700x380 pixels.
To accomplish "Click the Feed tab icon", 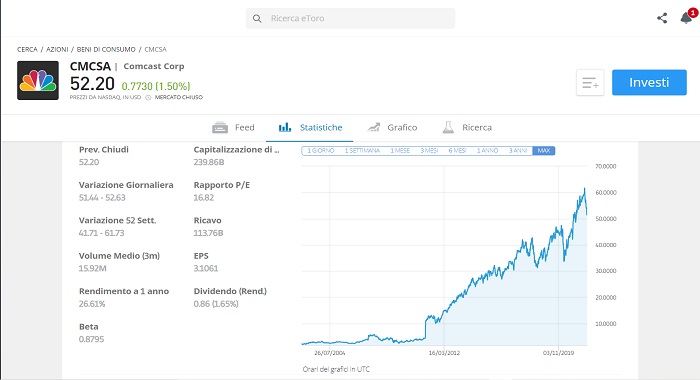I will click(x=220, y=128).
